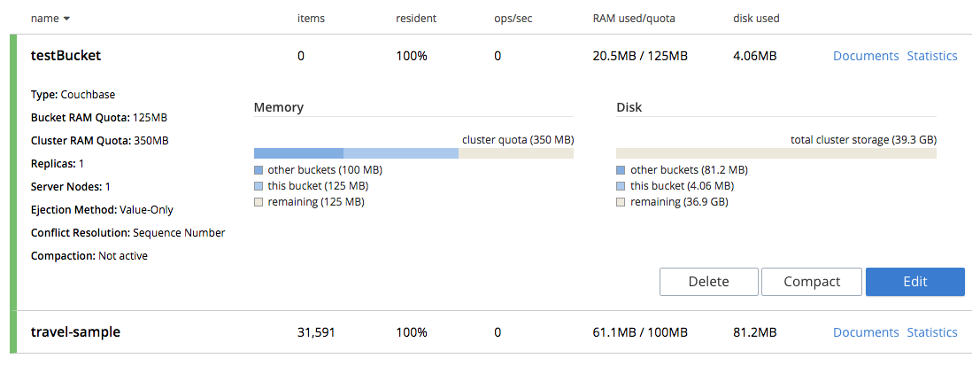Screen dimensions: 980x366
Task: Open Statistics for testBucket
Action: tap(932, 56)
